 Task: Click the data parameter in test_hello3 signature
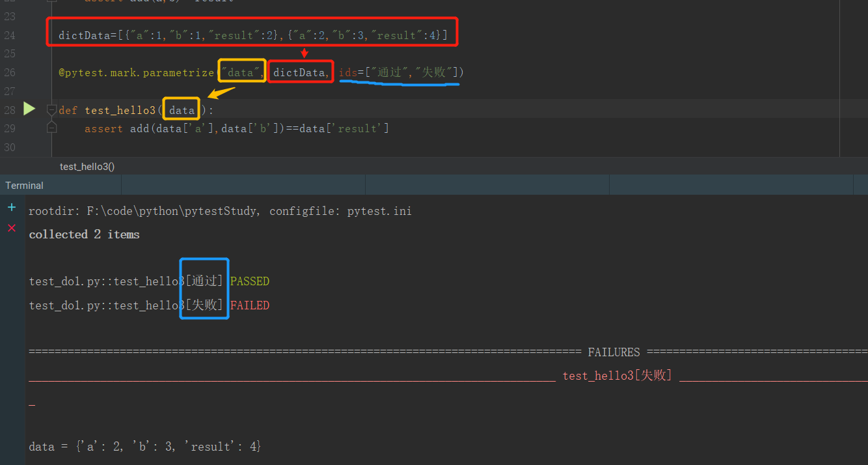(x=182, y=110)
